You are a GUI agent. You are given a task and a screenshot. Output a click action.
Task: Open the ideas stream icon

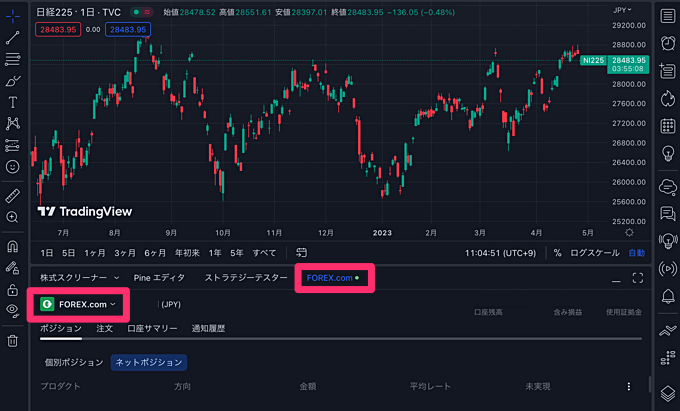click(x=668, y=241)
